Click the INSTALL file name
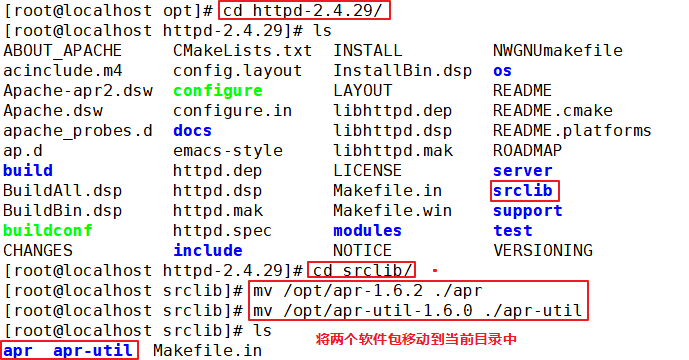 pos(368,51)
